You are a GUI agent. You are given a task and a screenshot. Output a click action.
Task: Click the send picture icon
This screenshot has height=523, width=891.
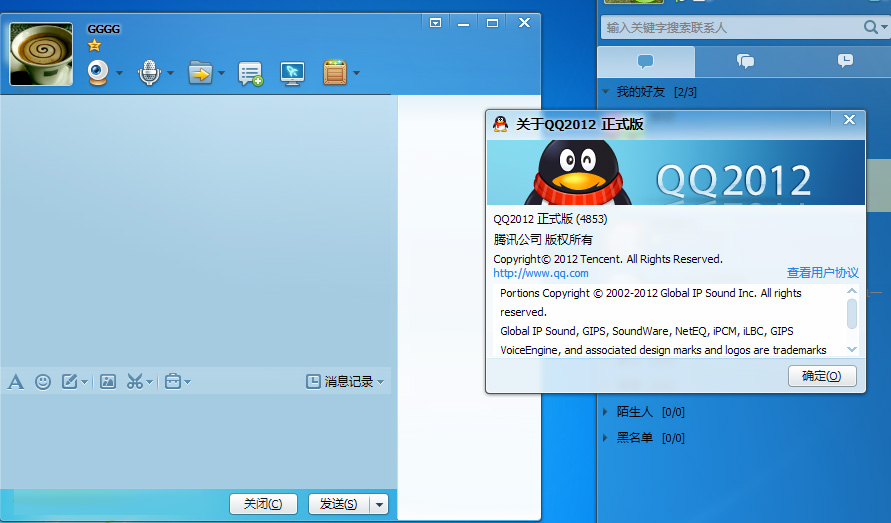(108, 381)
